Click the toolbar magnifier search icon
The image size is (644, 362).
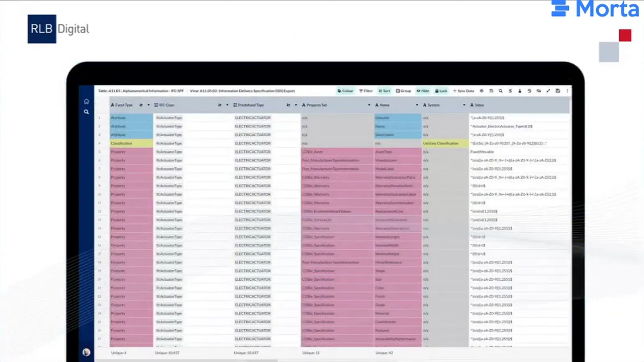click(501, 91)
